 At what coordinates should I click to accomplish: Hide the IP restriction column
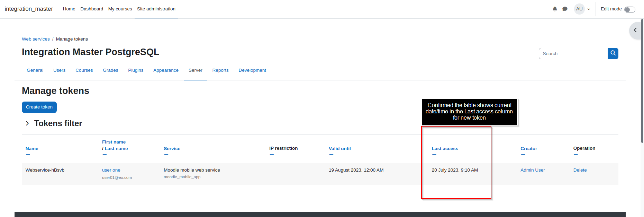point(272,155)
